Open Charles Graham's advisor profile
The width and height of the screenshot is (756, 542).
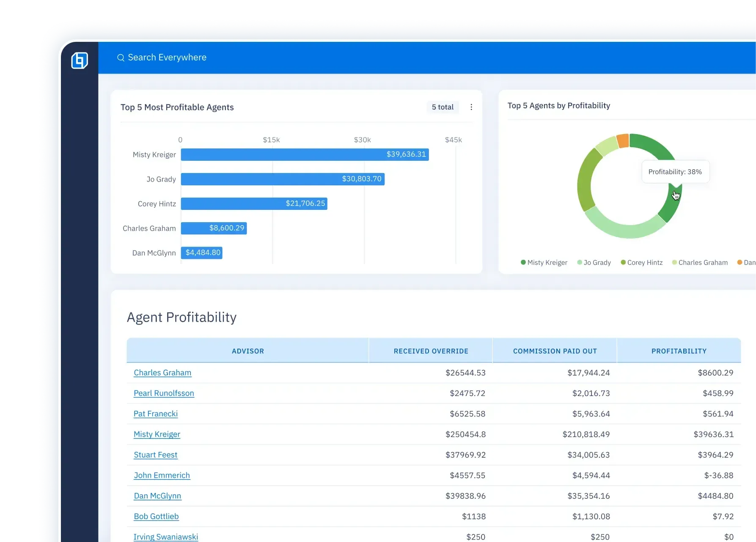[162, 373]
